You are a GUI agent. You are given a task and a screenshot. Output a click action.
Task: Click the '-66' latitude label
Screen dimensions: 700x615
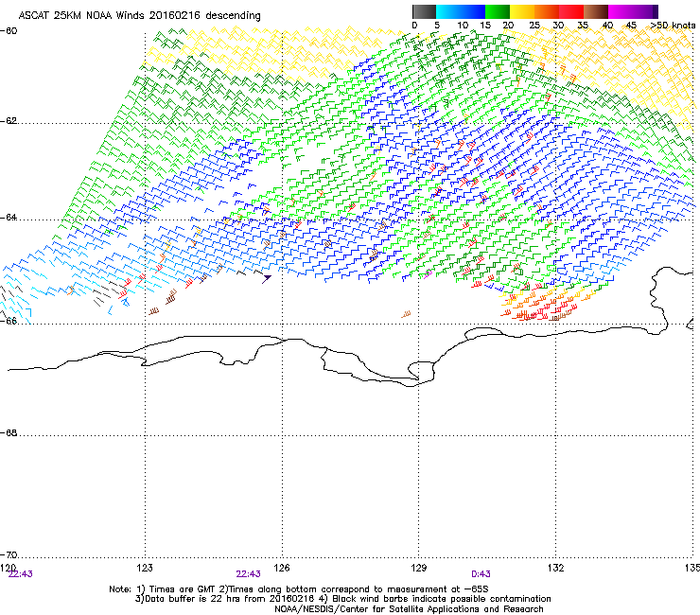(9, 321)
